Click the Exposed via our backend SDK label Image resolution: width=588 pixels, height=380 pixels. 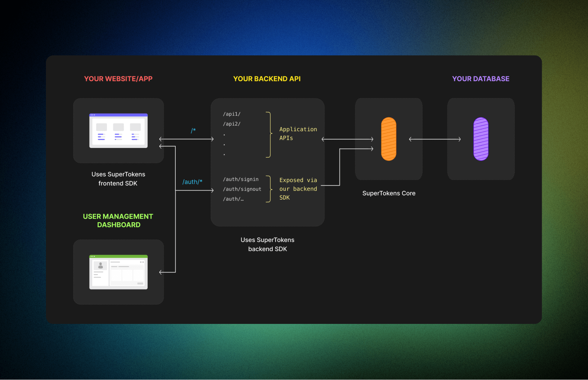pos(298,189)
